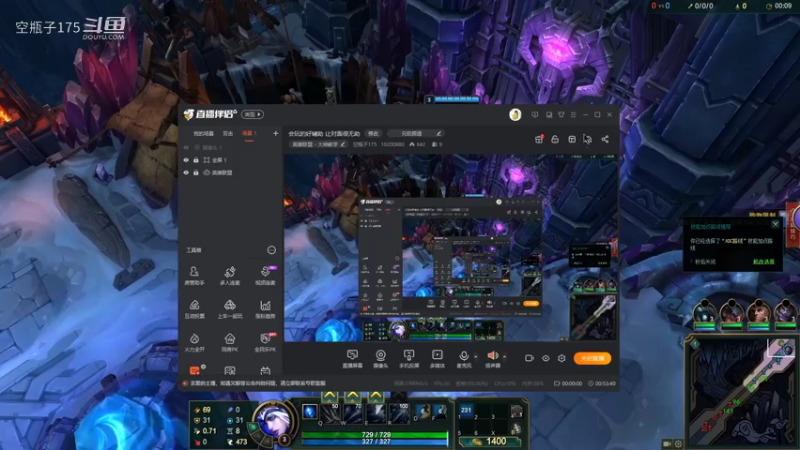Click the layout grid icon in top toolbar
Screen dimensions: 800x450
tap(572, 139)
